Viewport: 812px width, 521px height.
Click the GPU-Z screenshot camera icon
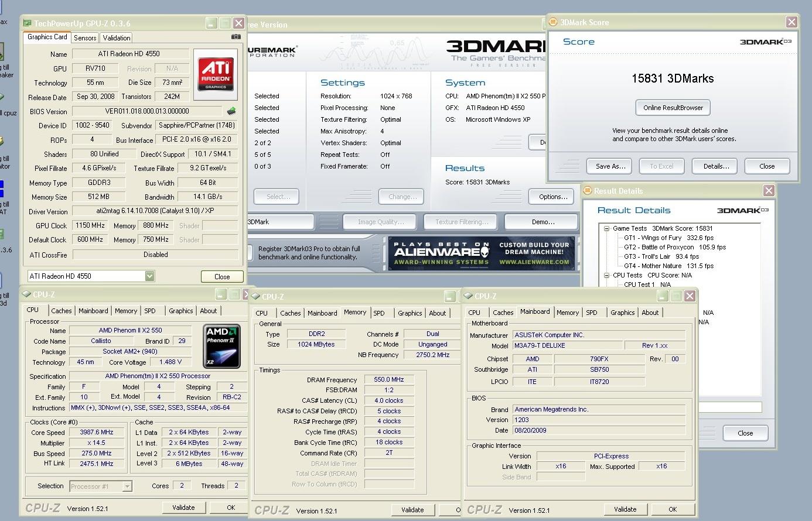pyautogui.click(x=236, y=37)
